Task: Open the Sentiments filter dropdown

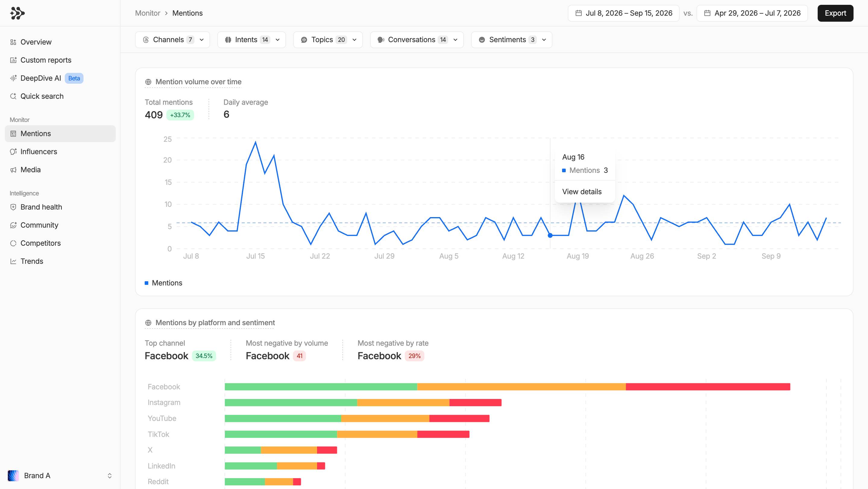Action: [511, 40]
